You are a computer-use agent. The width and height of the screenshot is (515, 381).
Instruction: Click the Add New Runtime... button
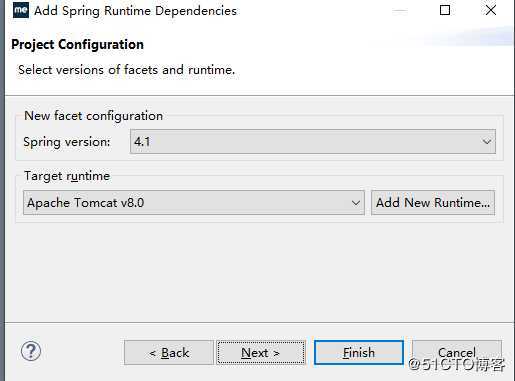(433, 203)
